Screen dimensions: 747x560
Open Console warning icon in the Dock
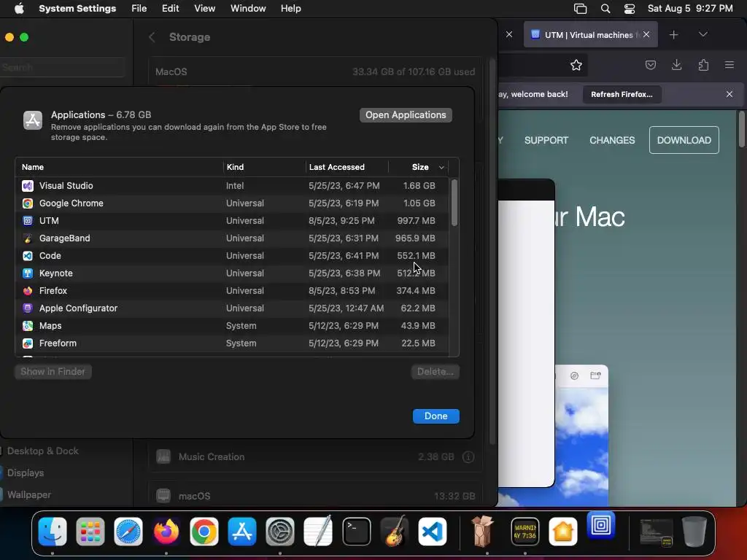(x=525, y=532)
